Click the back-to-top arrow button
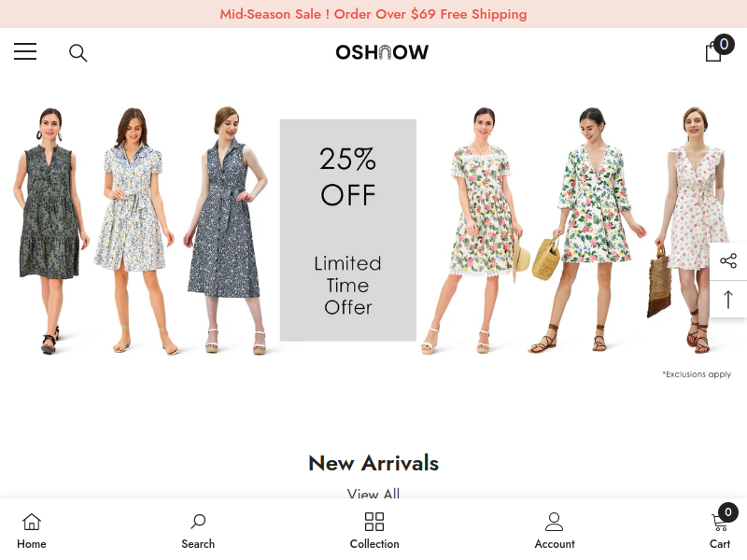Screen dimensions: 747x560 click(x=728, y=299)
